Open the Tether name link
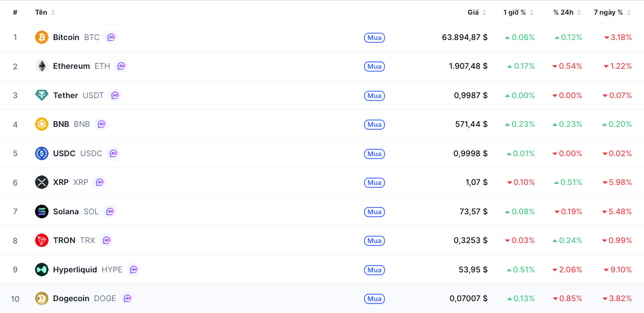Viewport: 644px width, 313px height. tap(65, 95)
